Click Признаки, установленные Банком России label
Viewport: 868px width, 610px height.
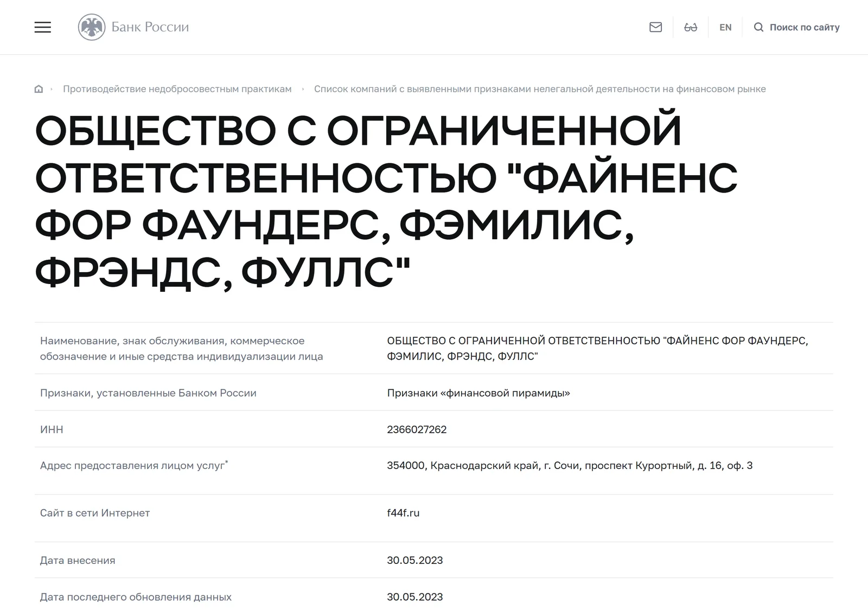[x=148, y=393]
